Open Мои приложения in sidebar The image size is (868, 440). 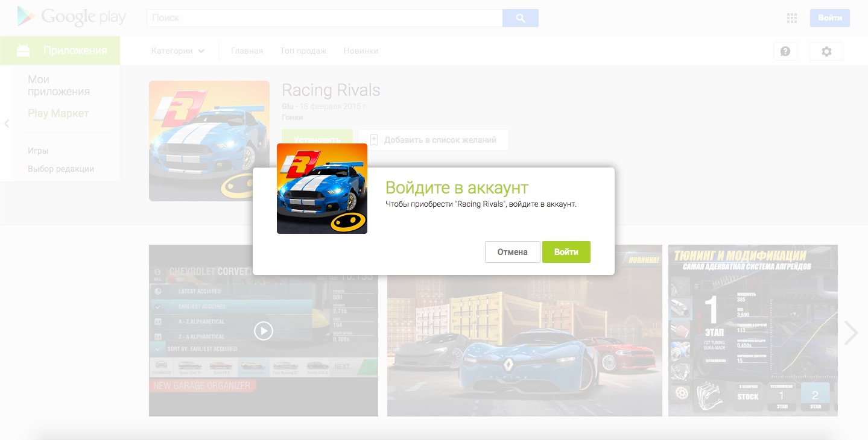tap(59, 86)
